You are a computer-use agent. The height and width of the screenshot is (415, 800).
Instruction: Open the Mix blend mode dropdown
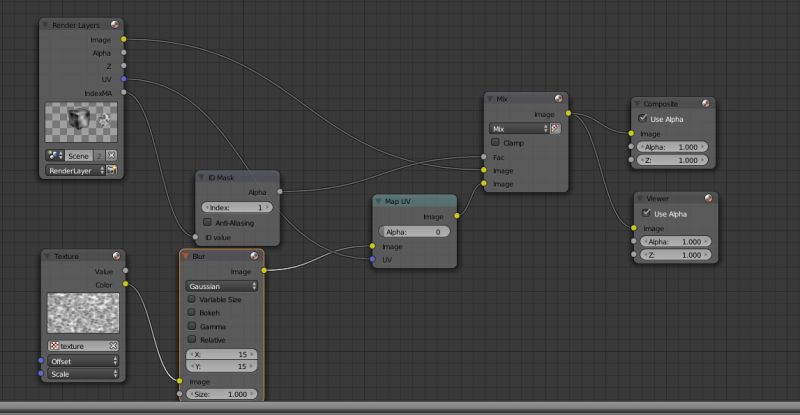point(519,129)
